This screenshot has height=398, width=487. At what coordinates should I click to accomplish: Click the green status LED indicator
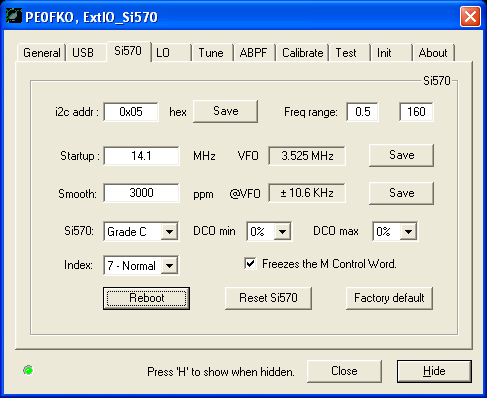[28, 370]
